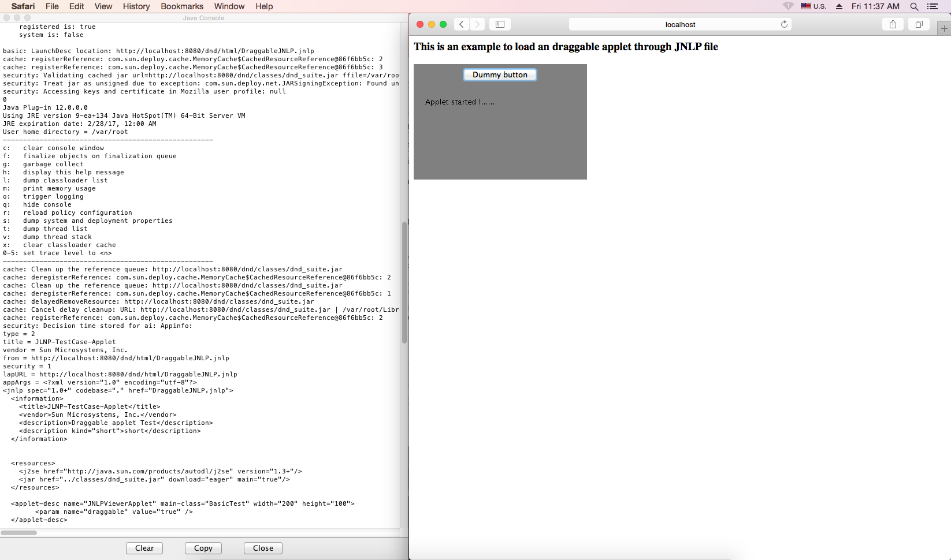Reload the localhost page
The height and width of the screenshot is (560, 951).
784,24
